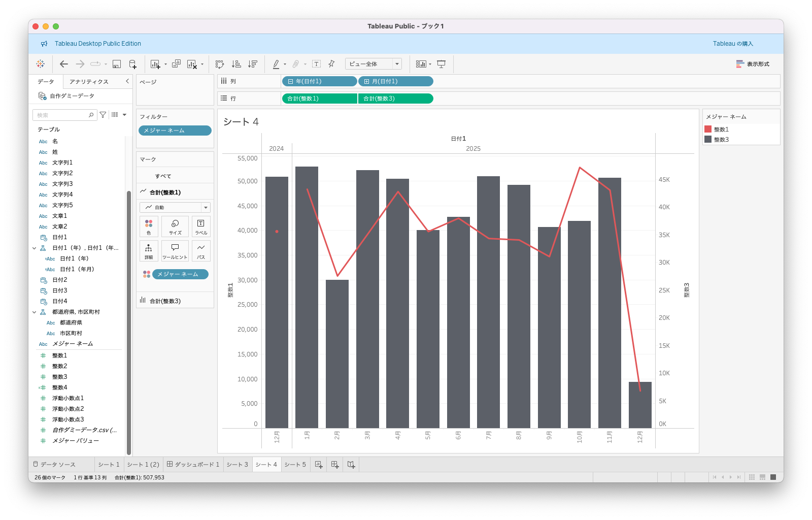Click the save workbook icon
Viewport: 812px width, 520px height.
click(x=117, y=64)
